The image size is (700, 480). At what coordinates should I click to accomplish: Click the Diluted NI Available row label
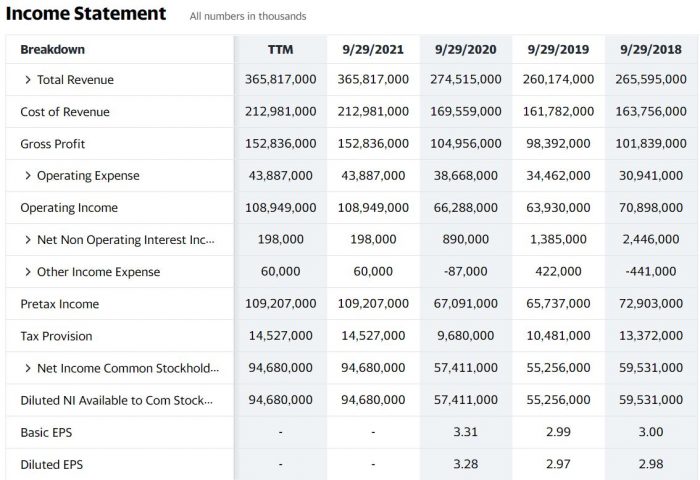pyautogui.click(x=116, y=400)
